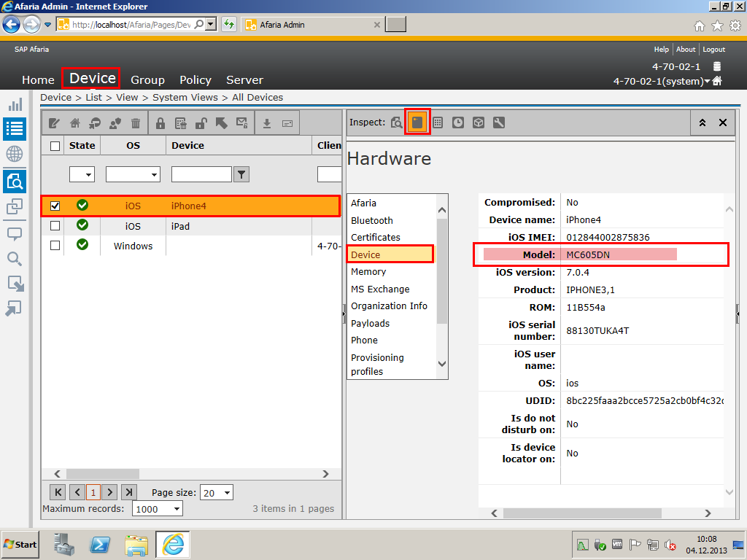Image resolution: width=747 pixels, height=560 pixels.
Task: Uncheck the iPhone4 row checkbox
Action: tap(55, 206)
